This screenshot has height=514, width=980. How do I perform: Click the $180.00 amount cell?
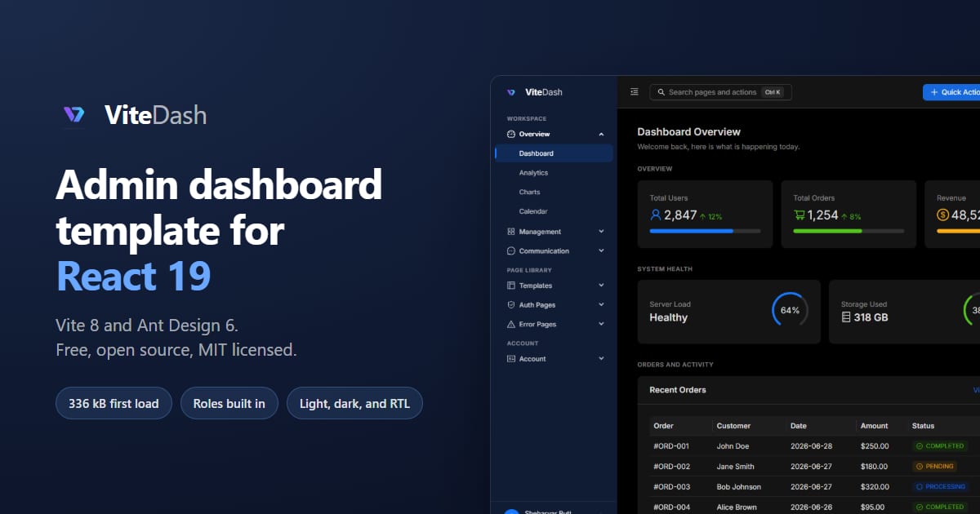874,467
